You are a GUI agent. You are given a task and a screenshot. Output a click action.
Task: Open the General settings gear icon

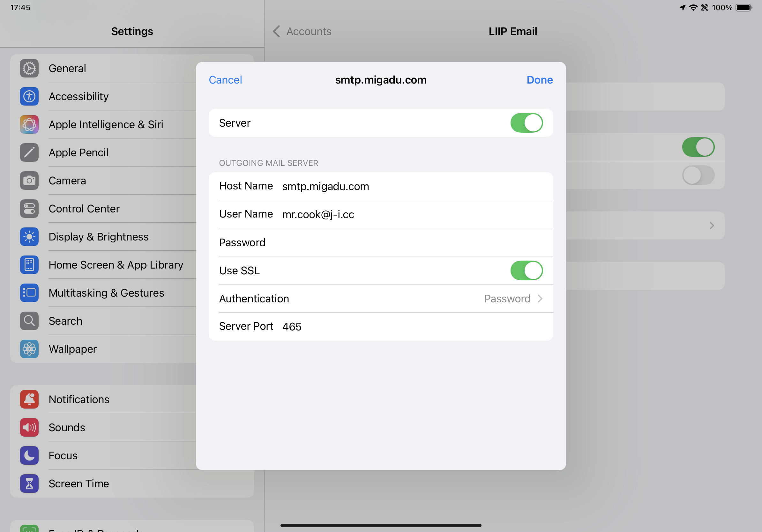pyautogui.click(x=29, y=68)
